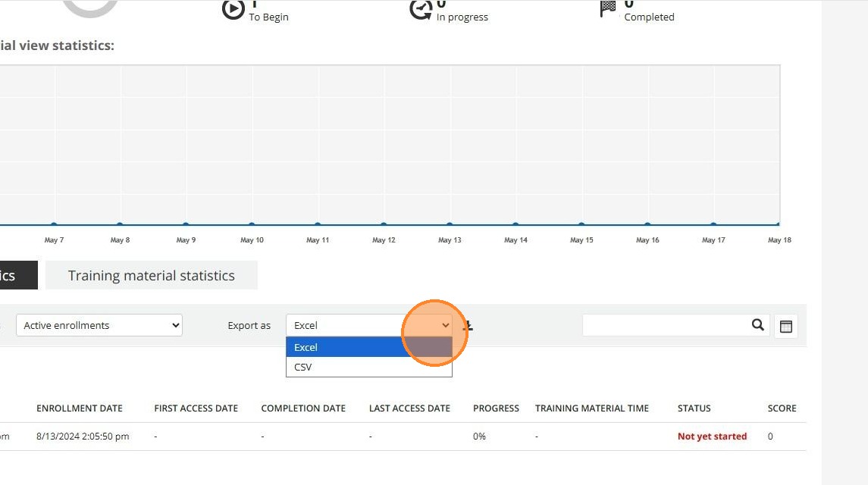Sort by Enrollment Date column
The height and width of the screenshot is (485, 868).
[79, 408]
